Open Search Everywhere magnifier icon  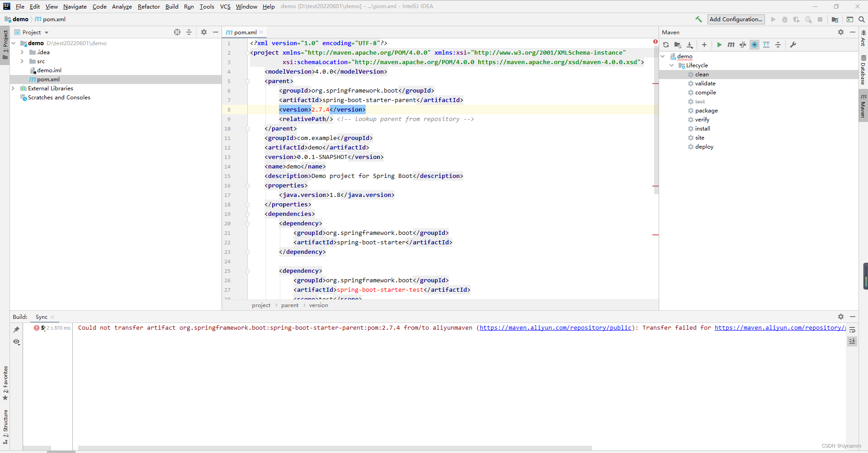pyautogui.click(x=862, y=19)
